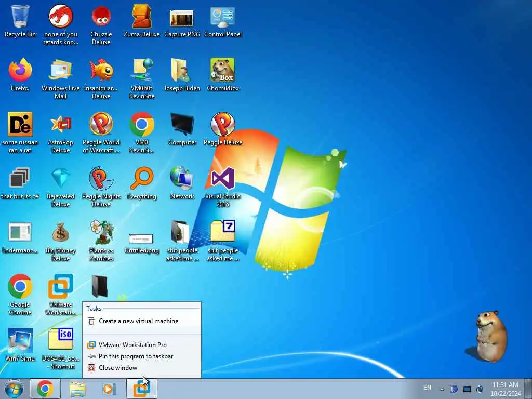Open Windows Explorer from the taskbar

click(77, 389)
